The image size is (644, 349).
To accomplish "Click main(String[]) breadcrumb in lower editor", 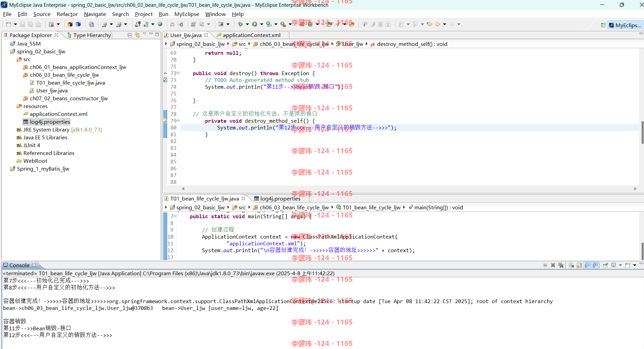I will pyautogui.click(x=436, y=207).
